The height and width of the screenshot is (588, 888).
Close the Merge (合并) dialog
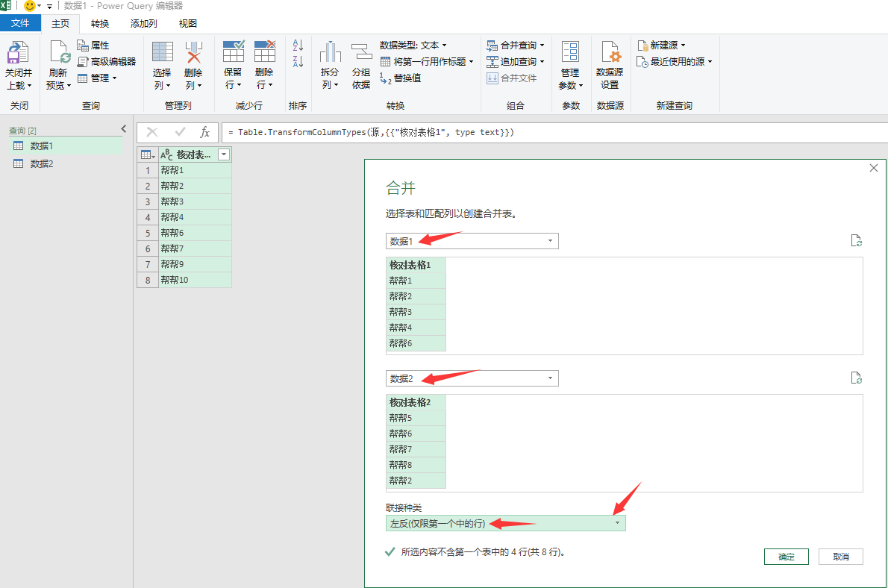click(x=874, y=168)
